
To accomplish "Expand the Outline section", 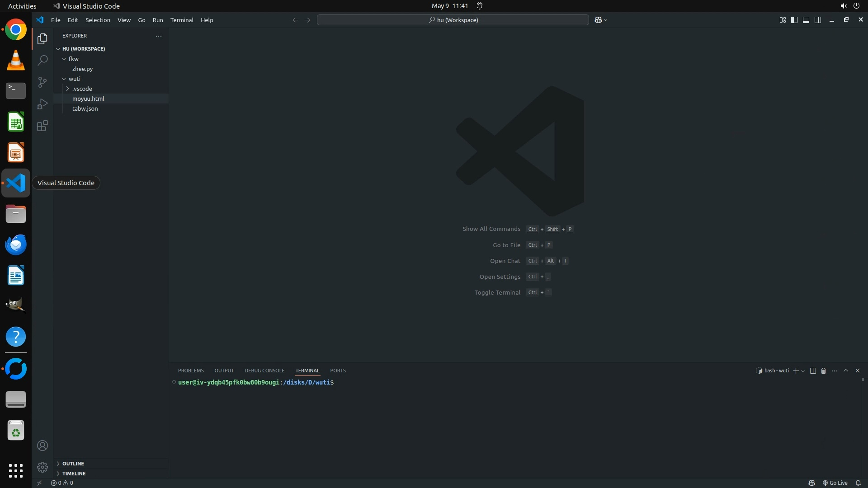I will [x=73, y=463].
